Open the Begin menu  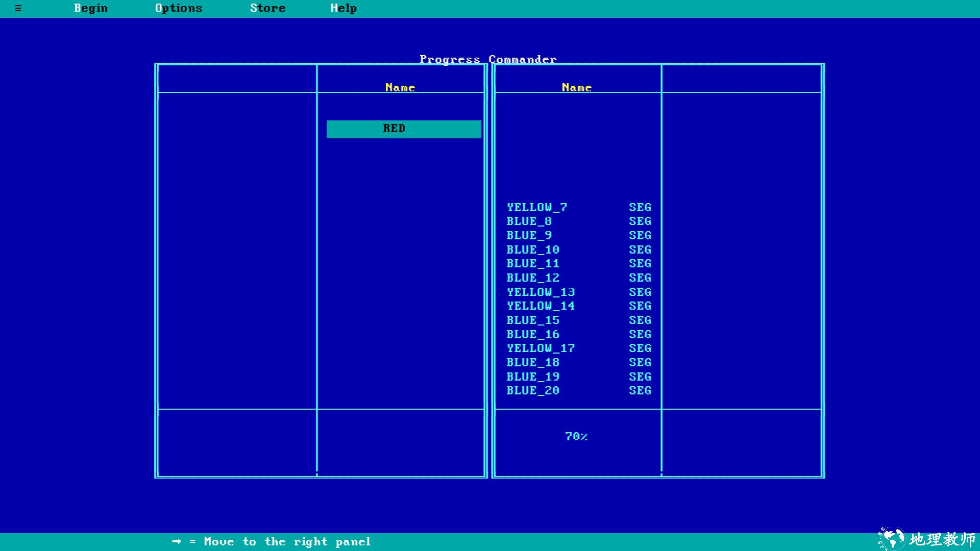click(x=91, y=8)
